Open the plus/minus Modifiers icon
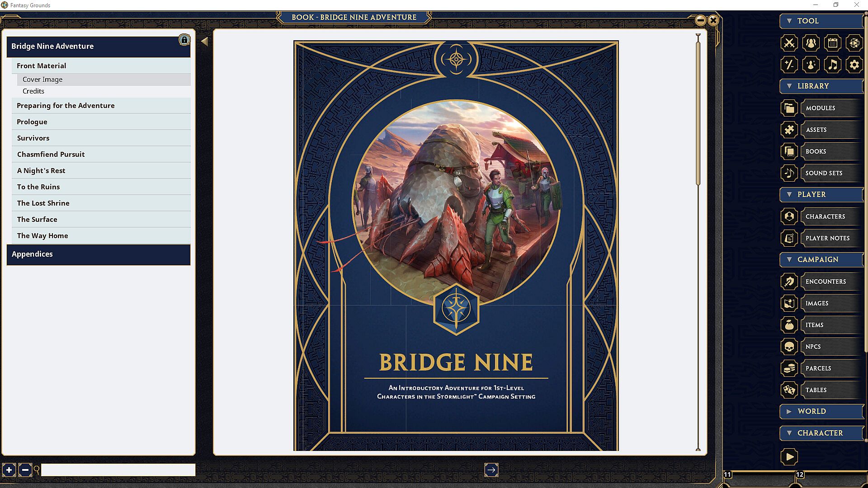 coord(789,65)
